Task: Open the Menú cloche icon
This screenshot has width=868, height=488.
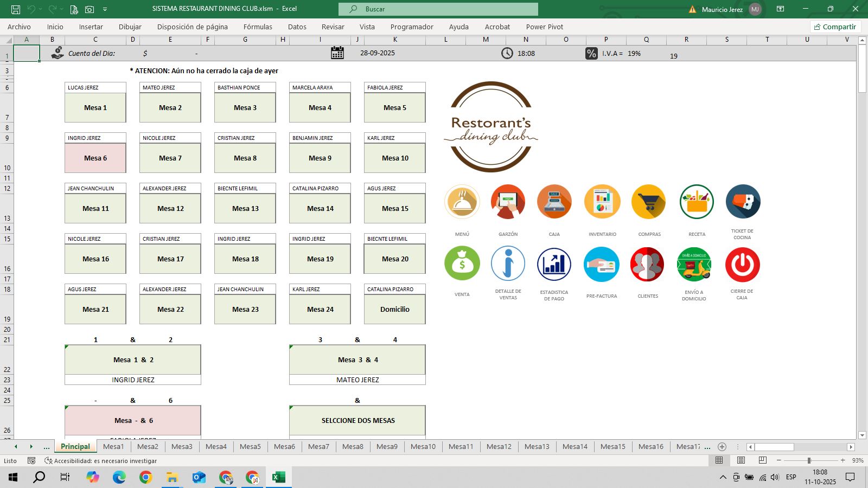Action: point(462,202)
